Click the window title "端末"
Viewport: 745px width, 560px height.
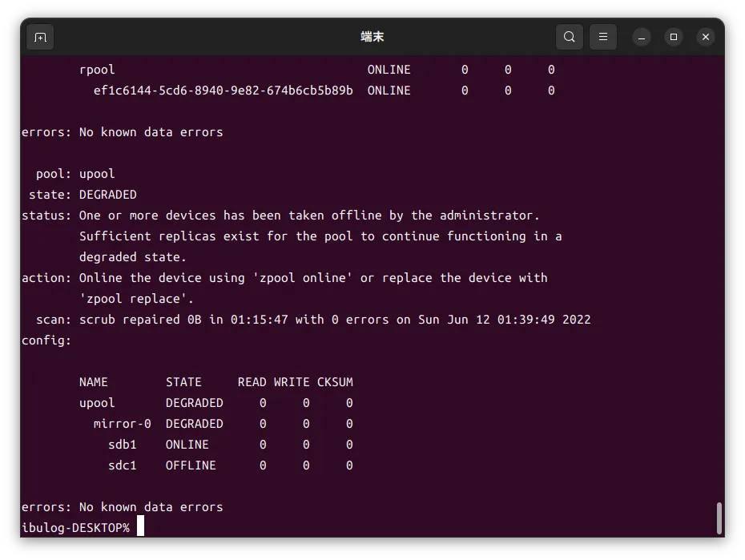tap(372, 37)
